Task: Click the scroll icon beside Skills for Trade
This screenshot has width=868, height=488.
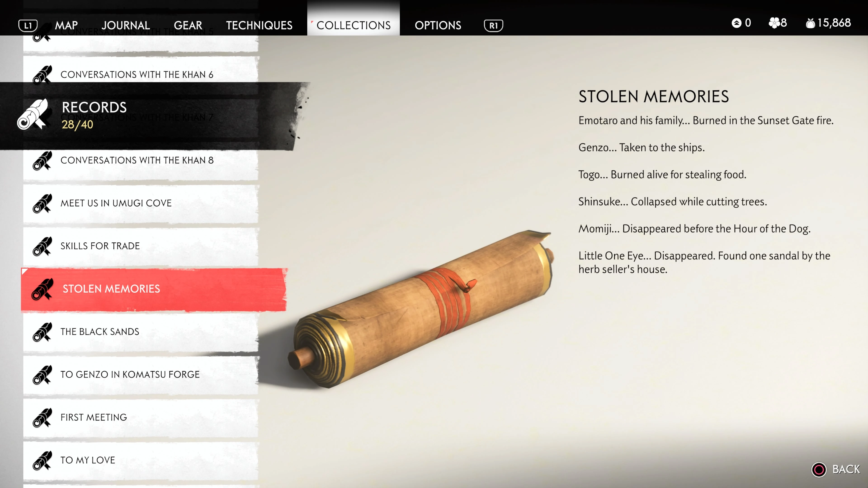Action: [x=42, y=246]
